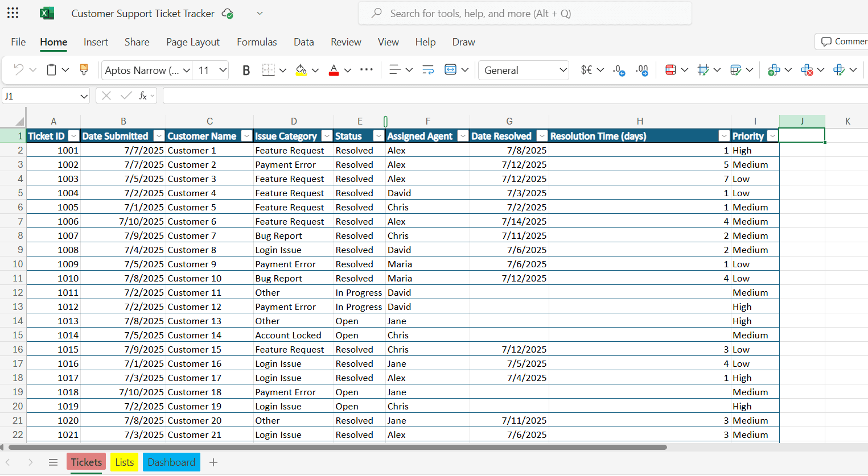The width and height of the screenshot is (868, 476).
Task: Open the Status column filter dropdown
Action: (378, 136)
